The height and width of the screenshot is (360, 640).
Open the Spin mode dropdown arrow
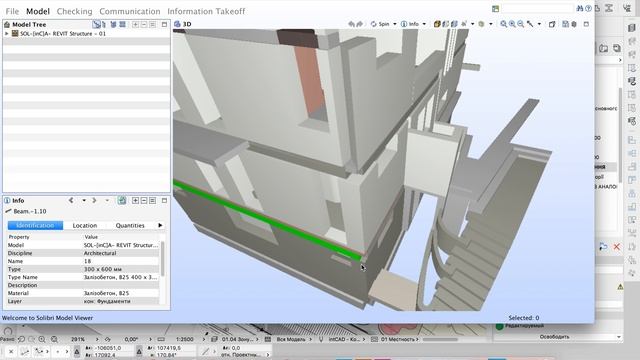[x=395, y=24]
